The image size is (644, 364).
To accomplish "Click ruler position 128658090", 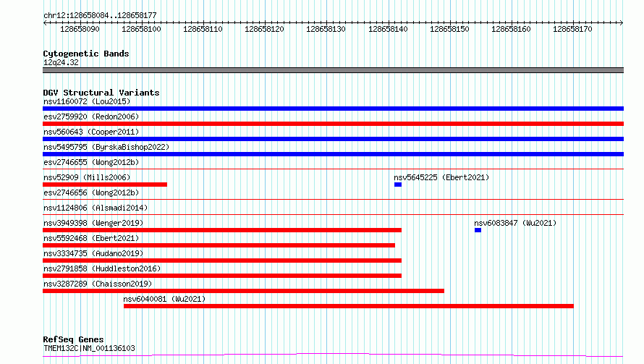I will [x=80, y=29].
